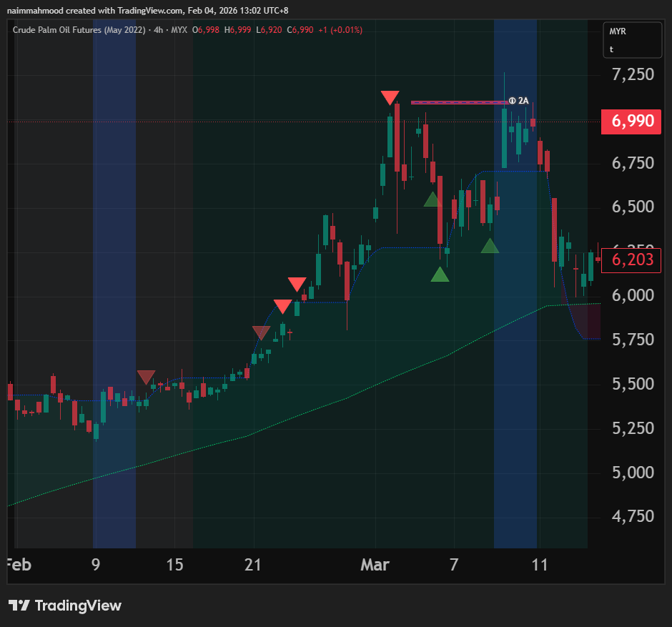Click the green triangle signal nearest March 7
The height and width of the screenshot is (627, 672).
tap(440, 274)
